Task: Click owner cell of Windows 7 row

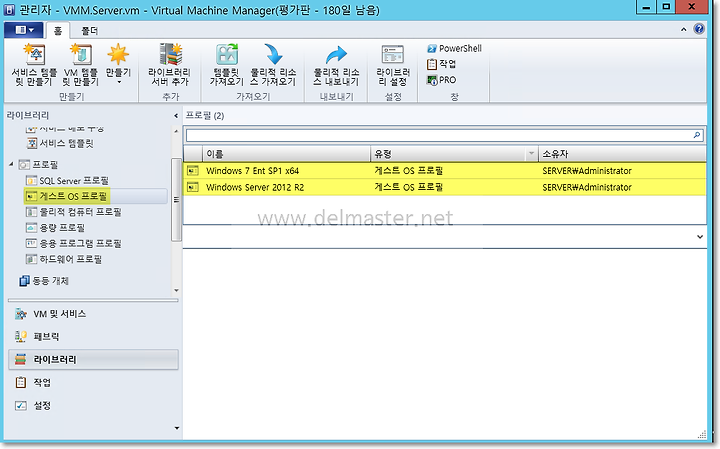Action: pos(587,171)
